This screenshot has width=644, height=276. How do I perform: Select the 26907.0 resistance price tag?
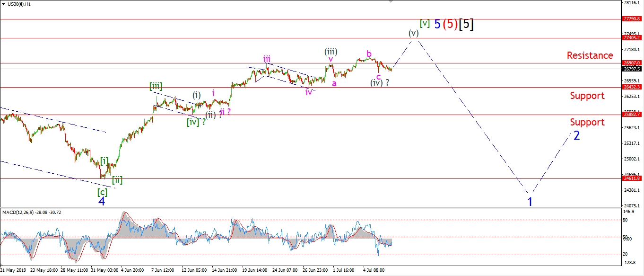pos(632,62)
